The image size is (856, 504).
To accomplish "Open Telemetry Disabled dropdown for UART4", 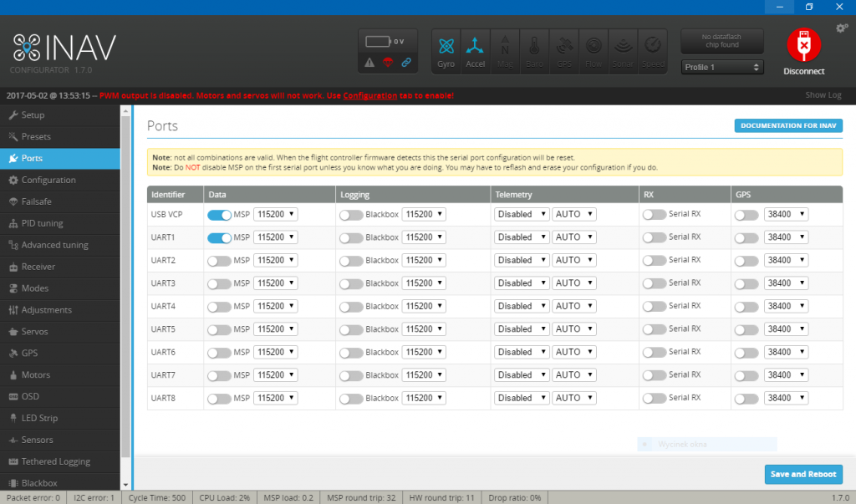I will (520, 306).
